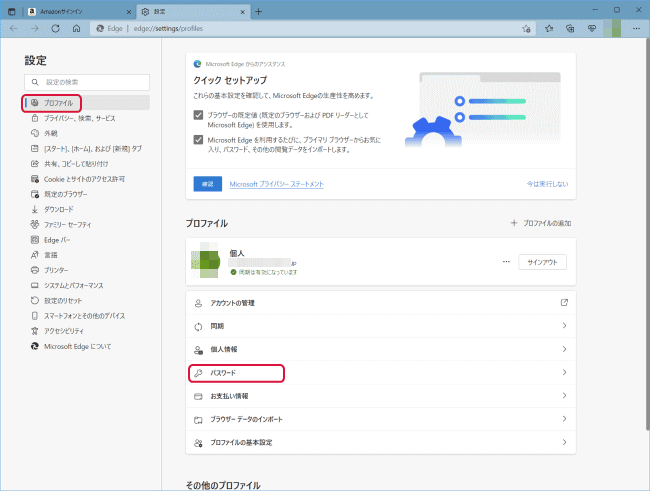650x491 pixels.
Task: Close the 設定 tab
Action: (243, 12)
